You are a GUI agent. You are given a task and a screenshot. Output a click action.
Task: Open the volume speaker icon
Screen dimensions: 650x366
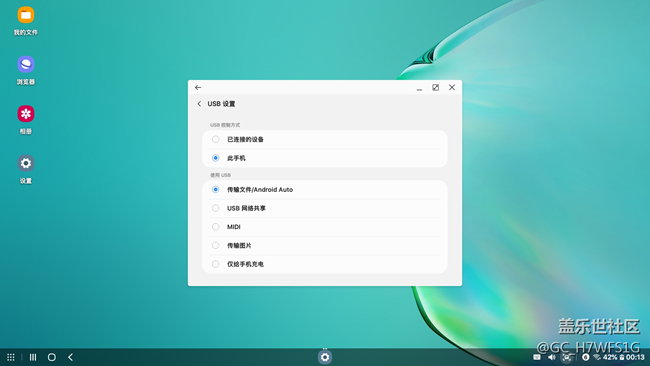click(x=552, y=357)
